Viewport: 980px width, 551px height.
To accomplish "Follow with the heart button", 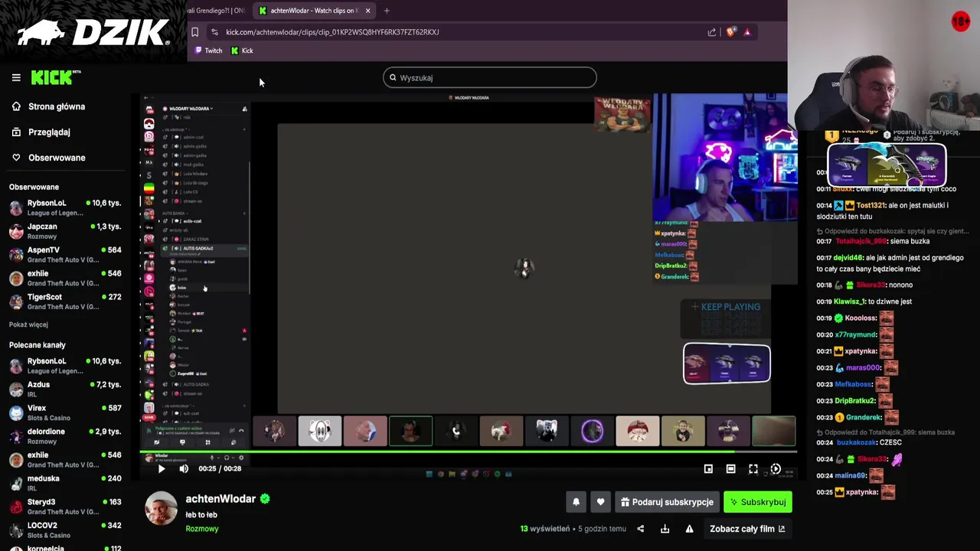I will 600,502.
